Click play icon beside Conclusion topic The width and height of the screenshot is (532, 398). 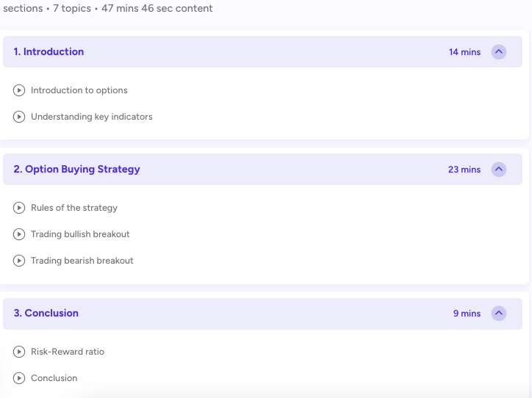coord(19,378)
